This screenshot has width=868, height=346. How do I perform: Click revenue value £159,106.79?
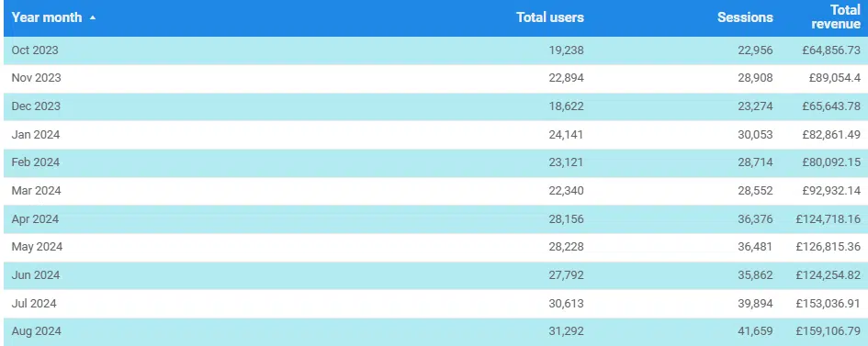coord(829,331)
